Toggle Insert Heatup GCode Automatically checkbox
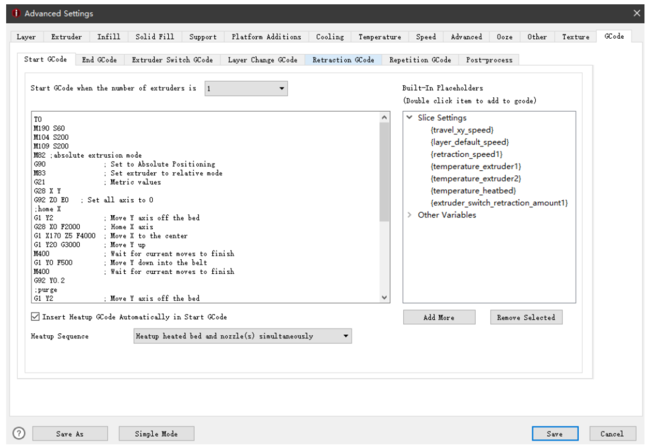The image size is (650, 448). tap(36, 316)
